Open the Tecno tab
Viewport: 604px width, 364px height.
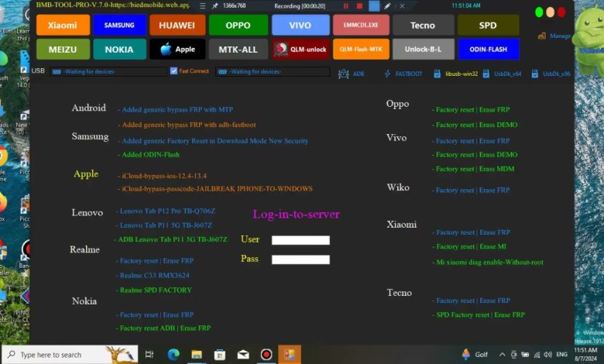pos(423,25)
